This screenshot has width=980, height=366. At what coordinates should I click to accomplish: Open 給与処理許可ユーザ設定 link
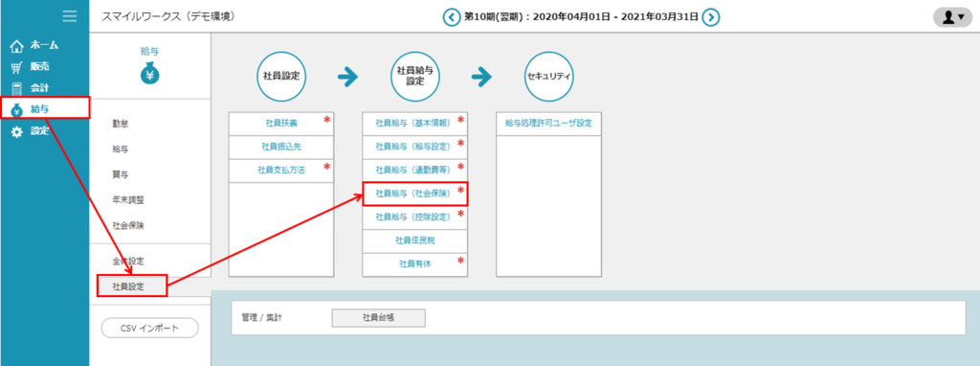coord(548,124)
